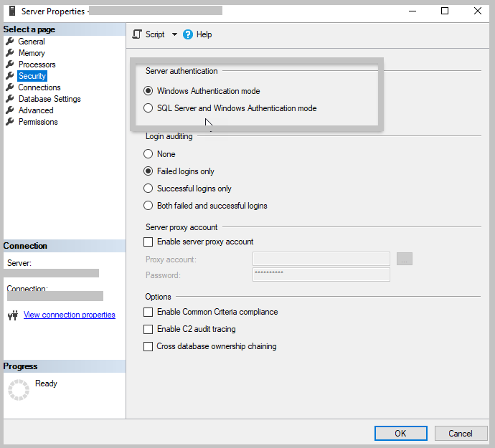The width and height of the screenshot is (495, 448).
Task: Click the blue Help question-mark icon
Action: pyautogui.click(x=188, y=34)
